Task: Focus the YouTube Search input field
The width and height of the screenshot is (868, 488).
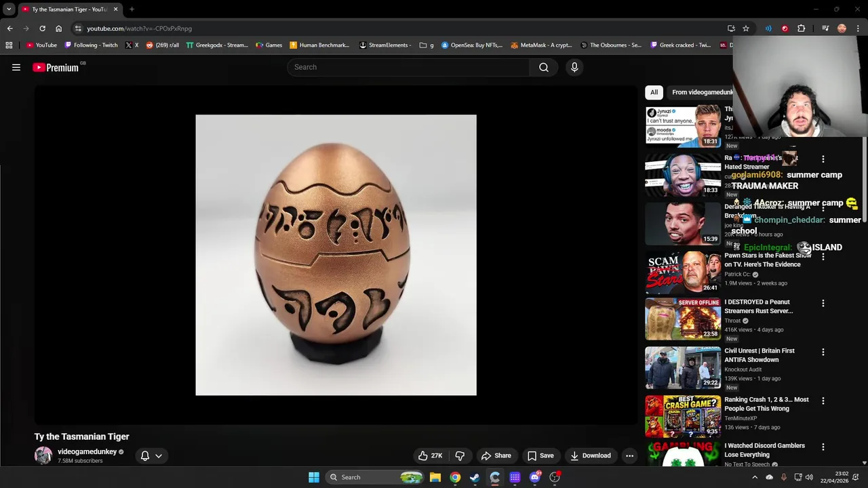Action: coord(409,67)
